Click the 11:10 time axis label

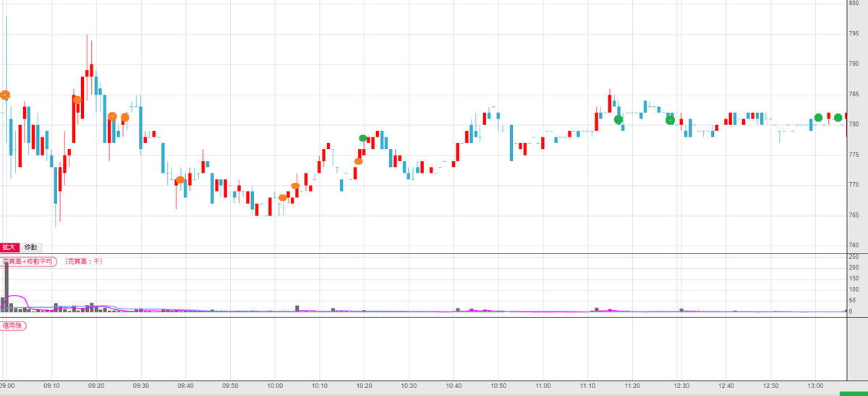tap(588, 386)
